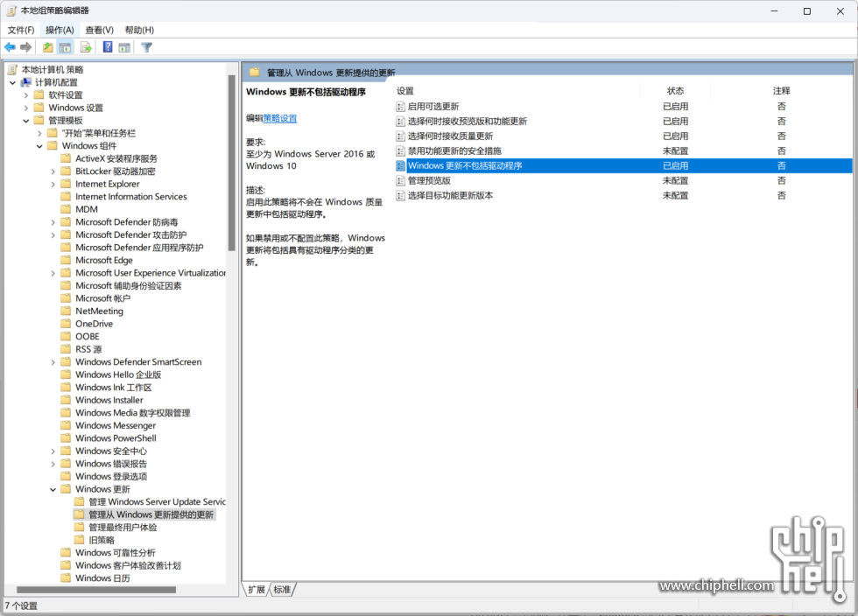Select Windows PowerShell tree item
This screenshot has width=858, height=616.
pos(116,438)
